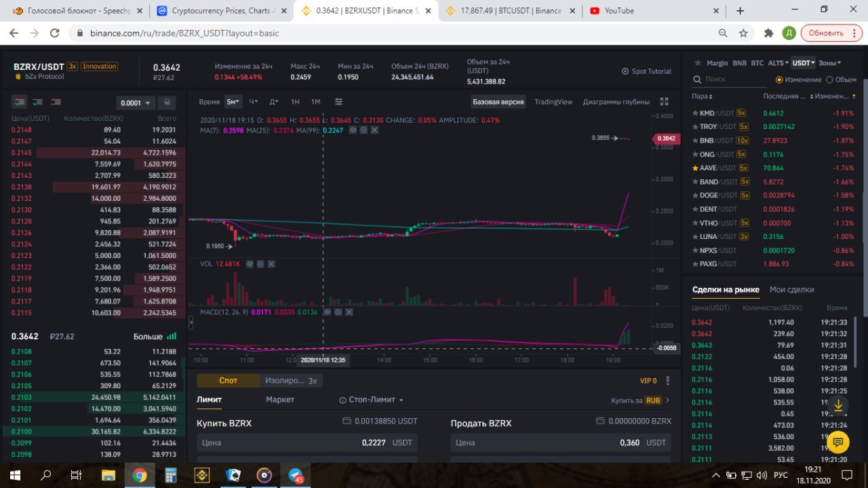Favorite the KMD/USDT pair star
Screen dimensions: 868x488
[x=695, y=113]
